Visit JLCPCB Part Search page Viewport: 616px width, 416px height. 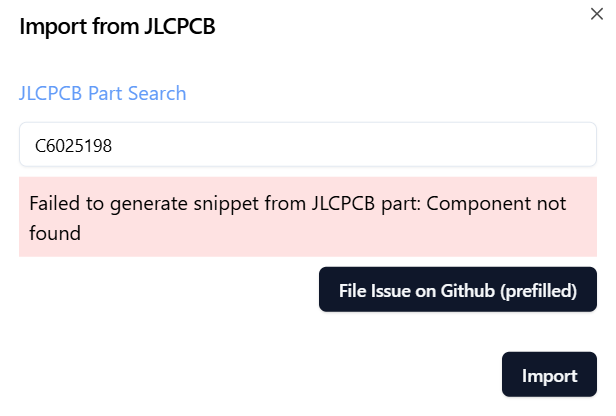point(102,93)
